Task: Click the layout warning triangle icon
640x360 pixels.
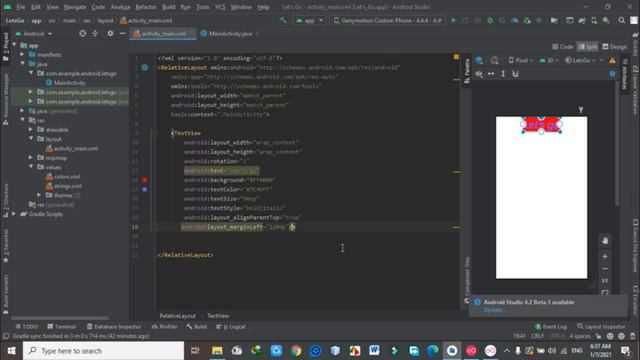Action: (612, 60)
